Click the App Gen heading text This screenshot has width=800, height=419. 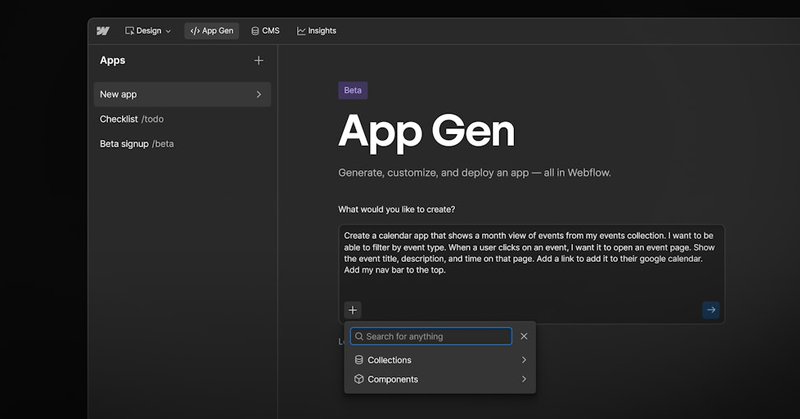coord(427,132)
